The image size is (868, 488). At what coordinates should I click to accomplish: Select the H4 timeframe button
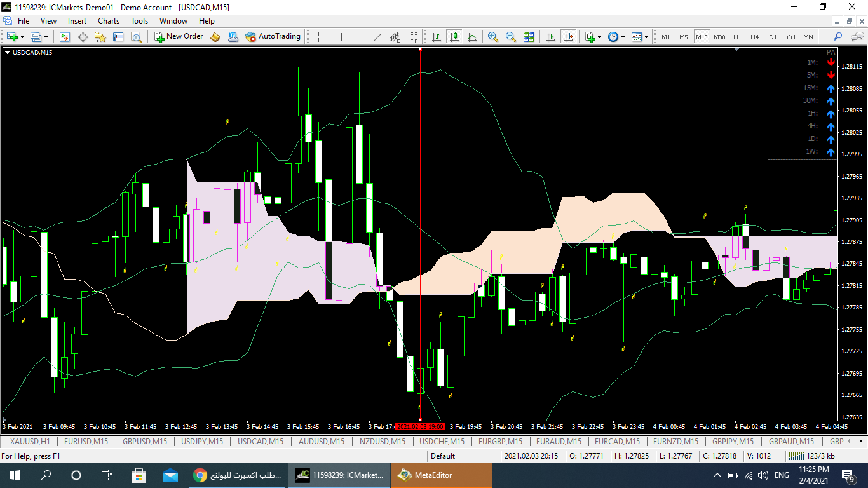point(755,37)
